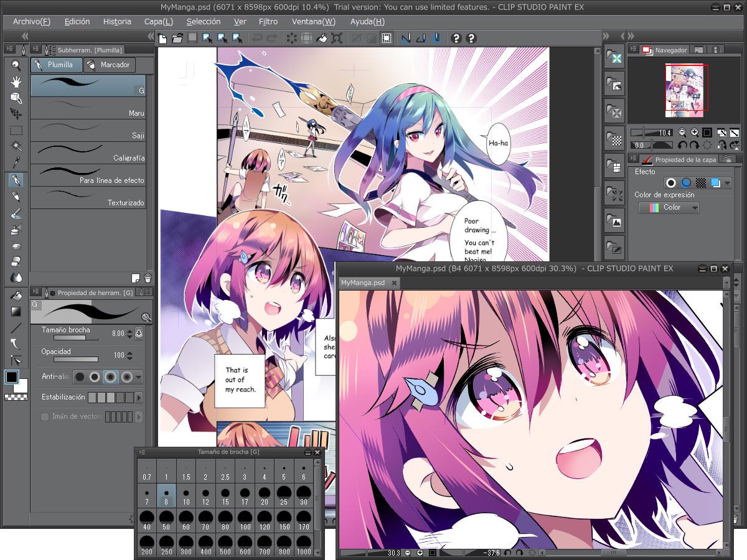Enable the Imán de vectores checkbox
747x560 pixels.
(45, 417)
